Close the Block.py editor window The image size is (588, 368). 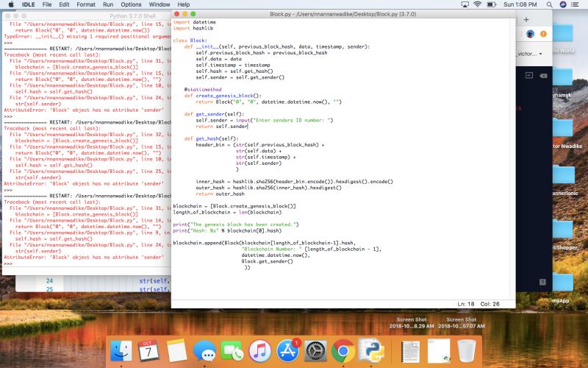point(176,14)
